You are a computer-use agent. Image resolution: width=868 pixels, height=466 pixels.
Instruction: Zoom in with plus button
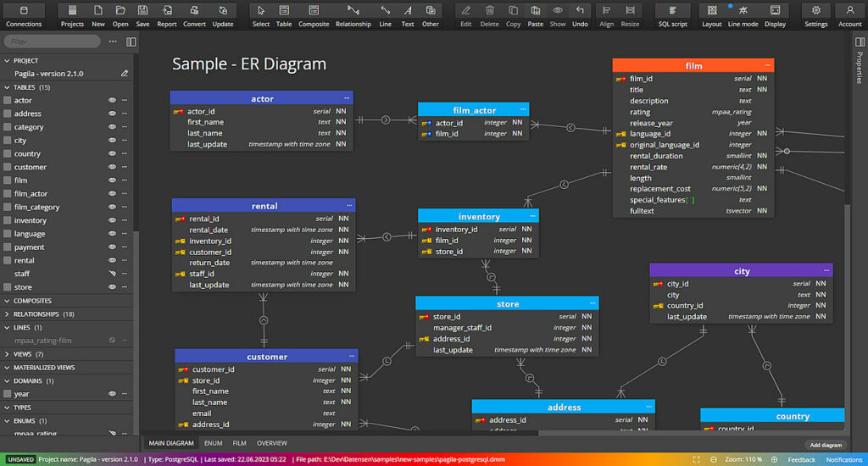pos(774,459)
